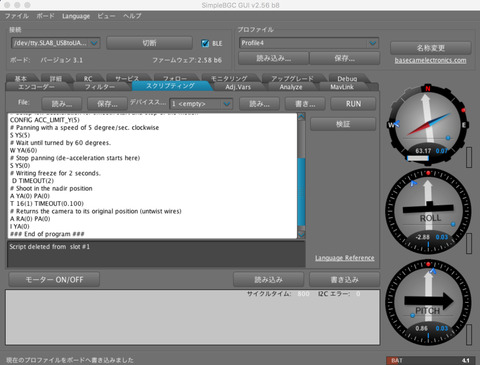Click the RUN script button
Screen dimensions: 480x365
tap(353, 104)
